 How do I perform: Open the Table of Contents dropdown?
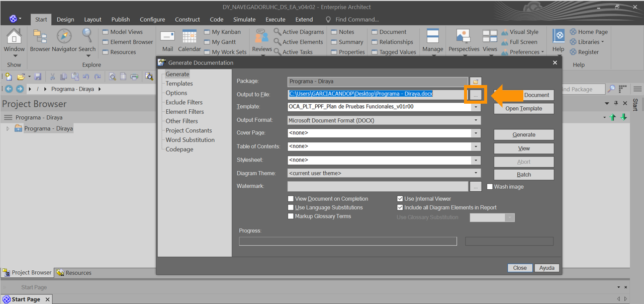[476, 146]
